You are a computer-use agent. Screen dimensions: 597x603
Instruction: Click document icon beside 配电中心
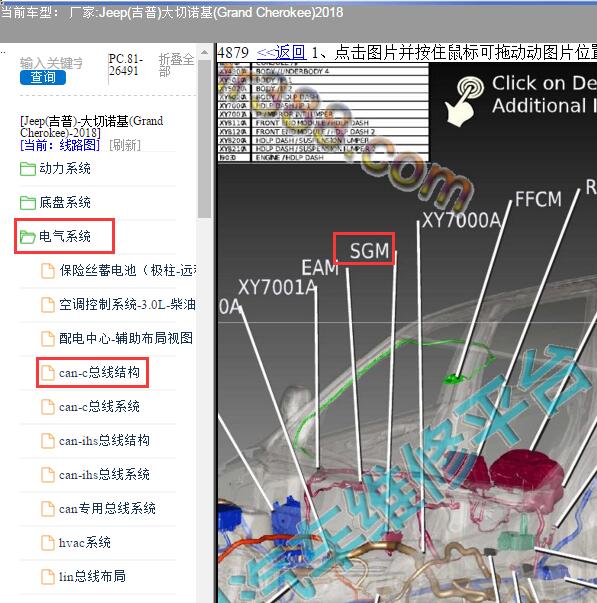[48, 338]
